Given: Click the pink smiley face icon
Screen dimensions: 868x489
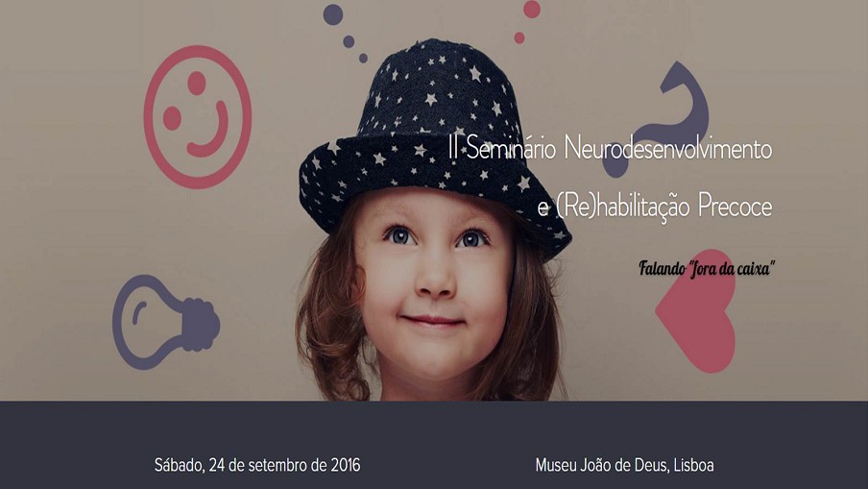Looking at the screenshot, I should (198, 117).
